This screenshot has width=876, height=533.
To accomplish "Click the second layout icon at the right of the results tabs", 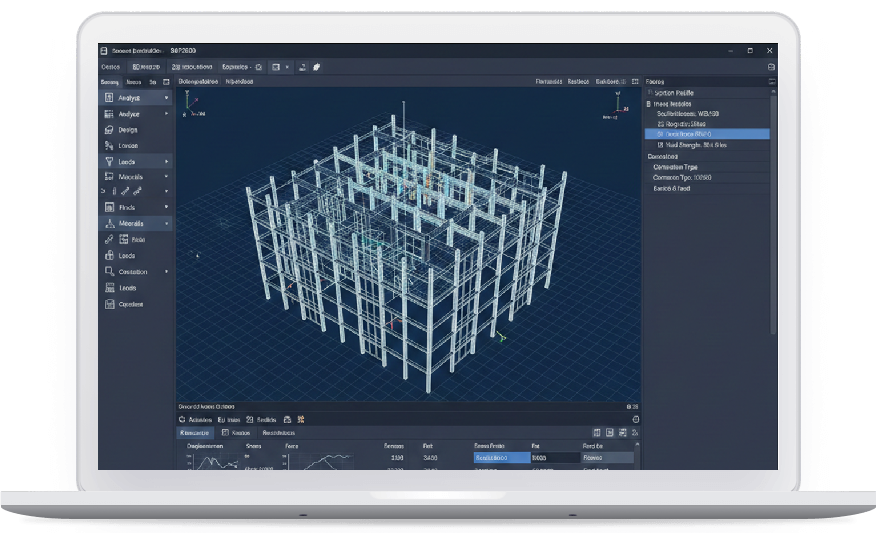I will [610, 433].
